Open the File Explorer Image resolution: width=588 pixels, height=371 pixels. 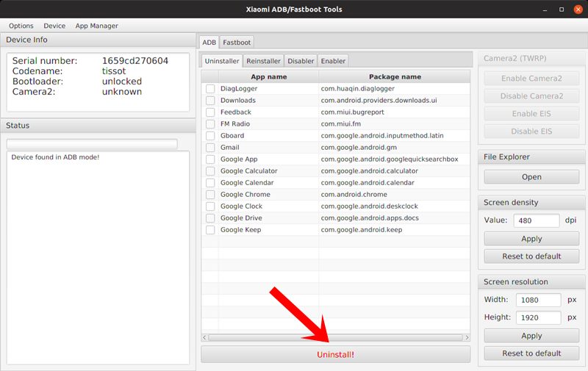point(531,177)
